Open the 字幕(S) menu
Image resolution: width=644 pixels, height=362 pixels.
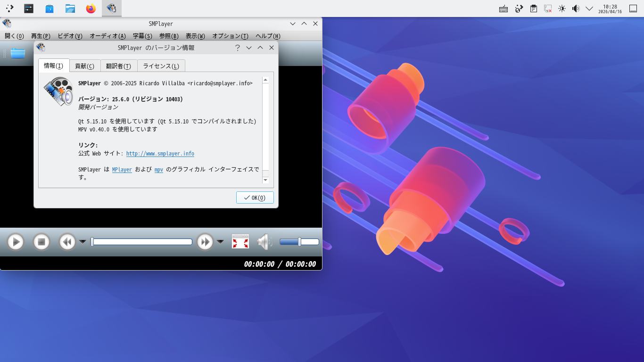pyautogui.click(x=142, y=36)
